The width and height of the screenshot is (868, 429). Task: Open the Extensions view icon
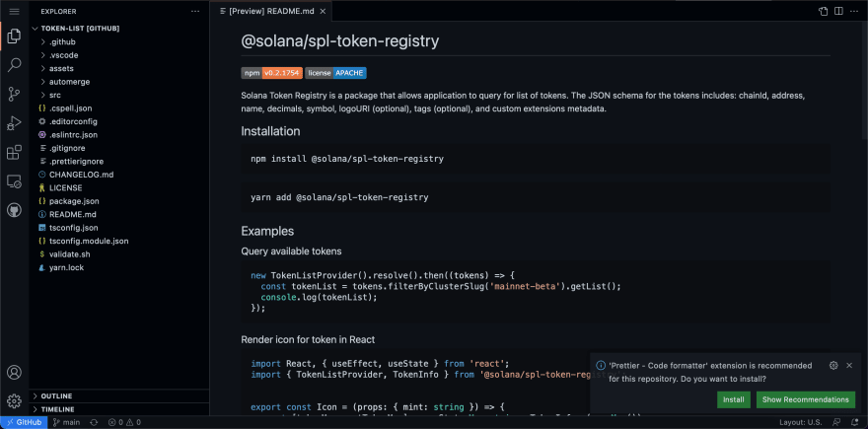(15, 152)
